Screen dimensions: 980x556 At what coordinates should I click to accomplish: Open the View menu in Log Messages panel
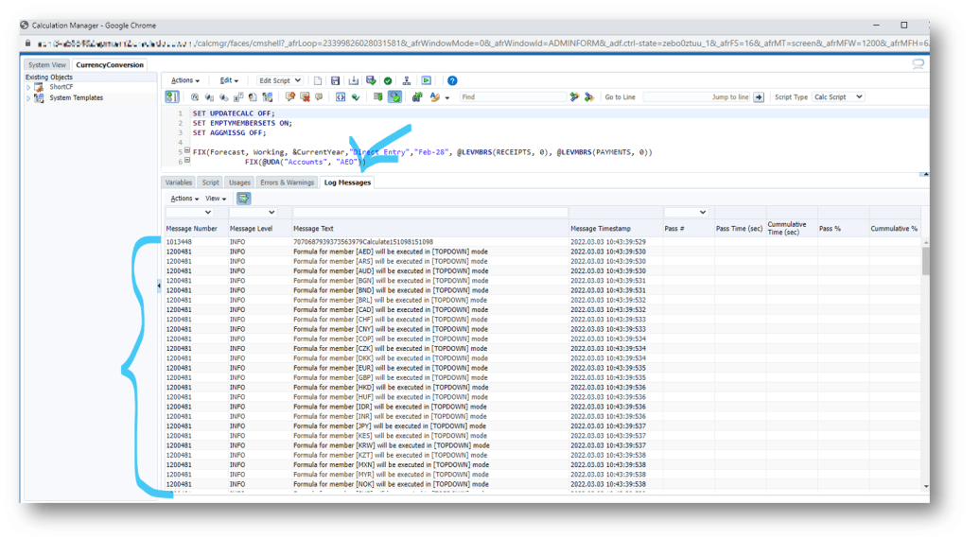pyautogui.click(x=216, y=198)
